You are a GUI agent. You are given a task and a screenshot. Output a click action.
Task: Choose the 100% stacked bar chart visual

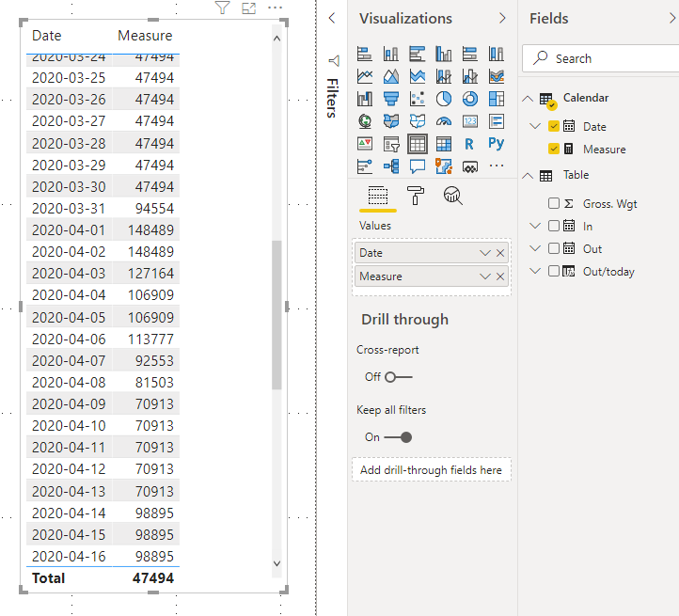coord(470,55)
